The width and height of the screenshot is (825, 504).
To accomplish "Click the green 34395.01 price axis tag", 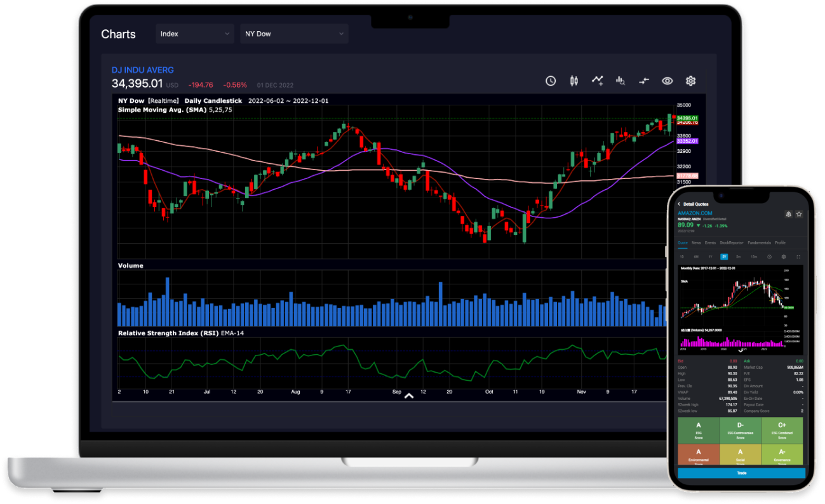I will tap(687, 118).
